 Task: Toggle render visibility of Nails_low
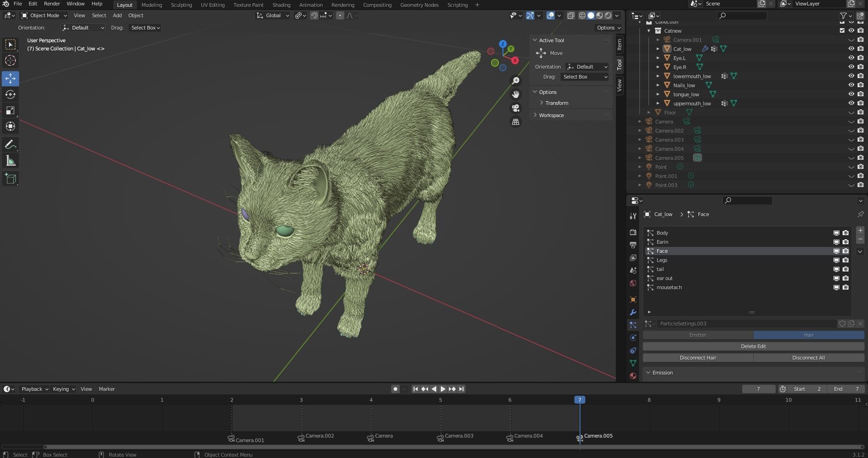(x=860, y=85)
